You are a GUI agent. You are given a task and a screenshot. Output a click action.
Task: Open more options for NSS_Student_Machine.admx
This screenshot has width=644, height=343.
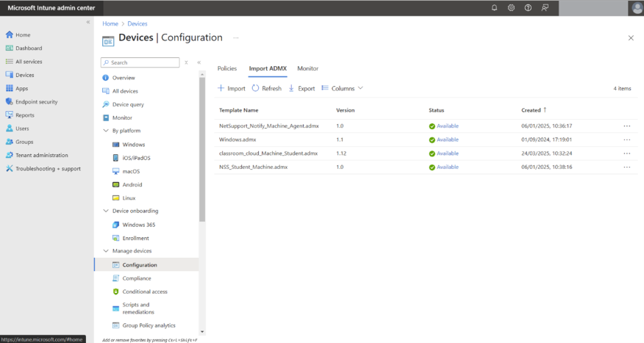627,167
